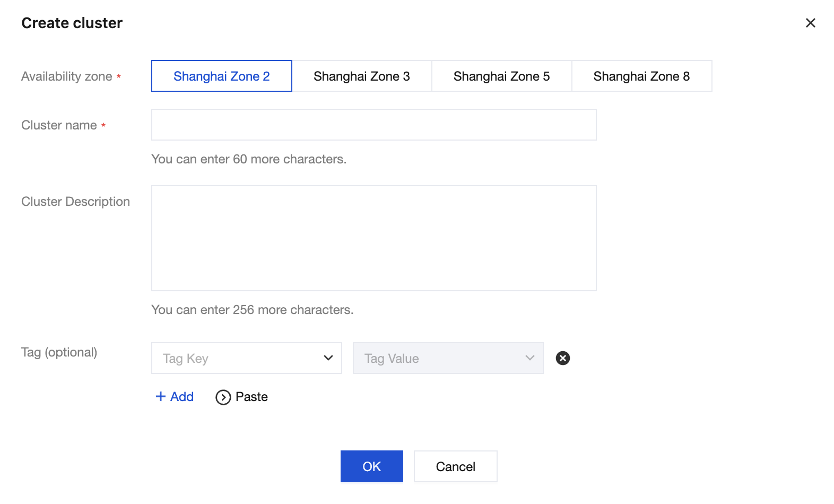This screenshot has height=504, width=834.
Task: Click the plus icon beside Add
Action: (x=160, y=396)
